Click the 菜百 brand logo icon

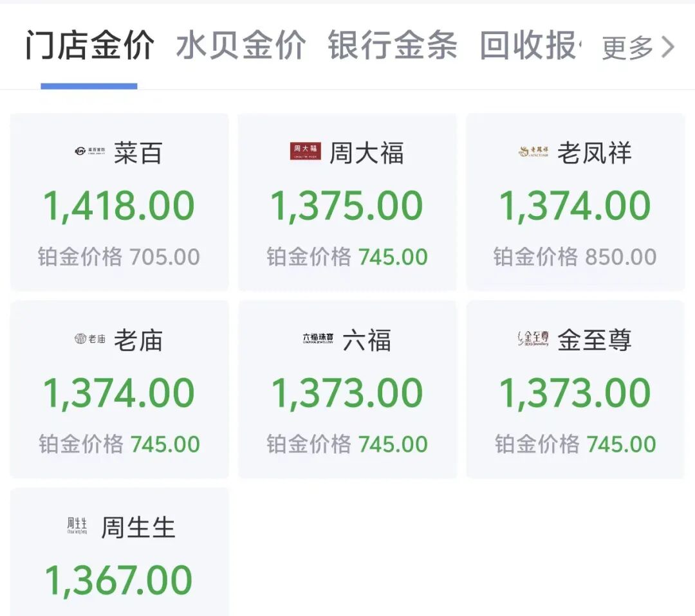90,152
